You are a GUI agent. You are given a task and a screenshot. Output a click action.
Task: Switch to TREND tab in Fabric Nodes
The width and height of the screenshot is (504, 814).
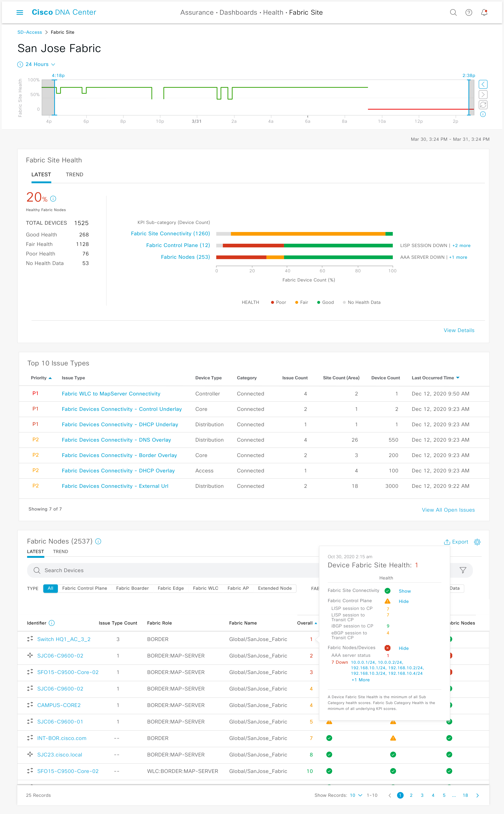pos(60,552)
